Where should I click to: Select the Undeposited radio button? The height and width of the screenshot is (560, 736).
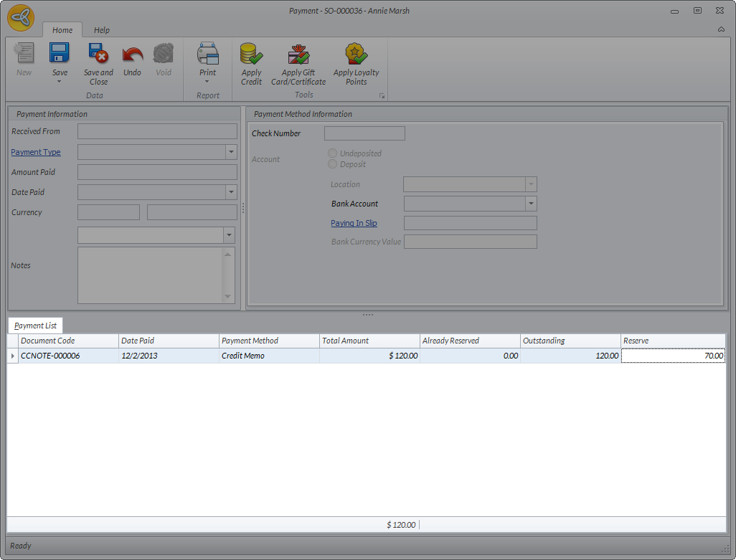click(x=332, y=153)
